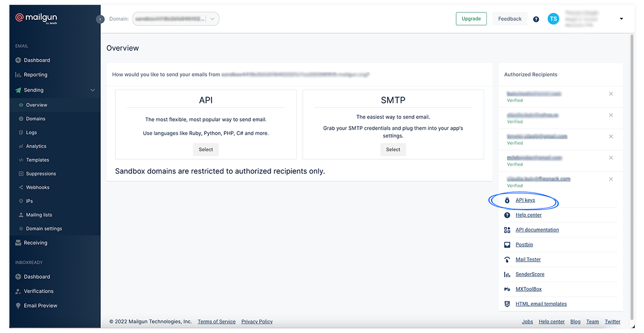
Task: Click the Mailing lists person icon
Action: tap(21, 214)
